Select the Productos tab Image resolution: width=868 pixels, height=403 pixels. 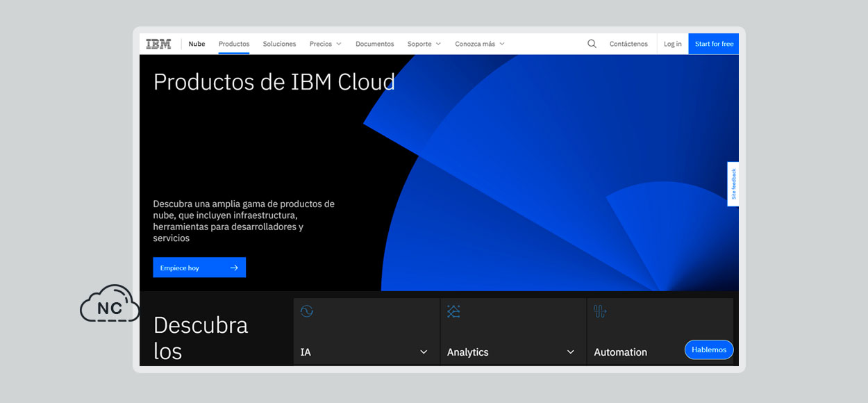tap(234, 44)
